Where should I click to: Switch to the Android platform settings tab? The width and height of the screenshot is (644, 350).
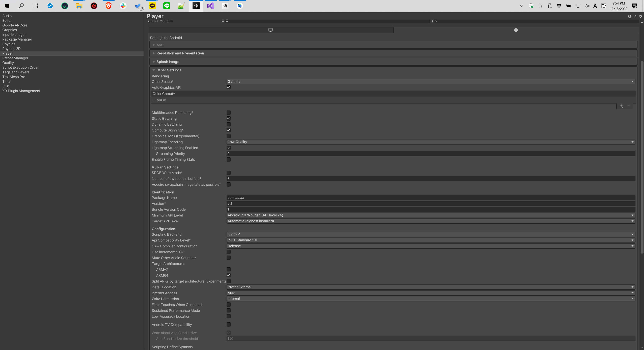click(516, 30)
